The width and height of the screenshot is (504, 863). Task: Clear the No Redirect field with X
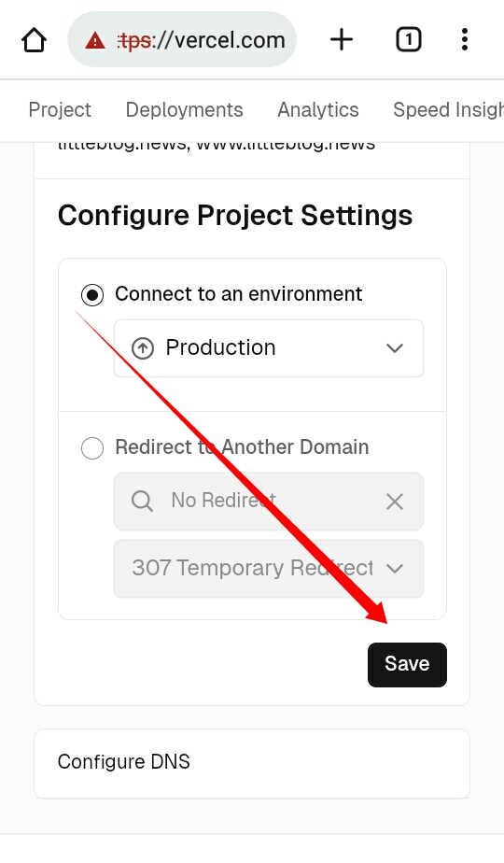click(x=395, y=502)
